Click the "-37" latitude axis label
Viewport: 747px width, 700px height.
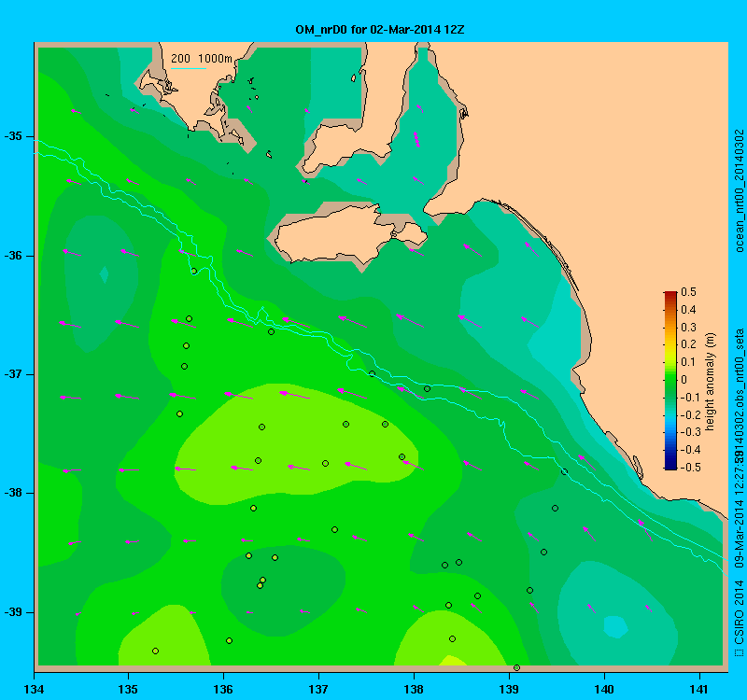13,374
